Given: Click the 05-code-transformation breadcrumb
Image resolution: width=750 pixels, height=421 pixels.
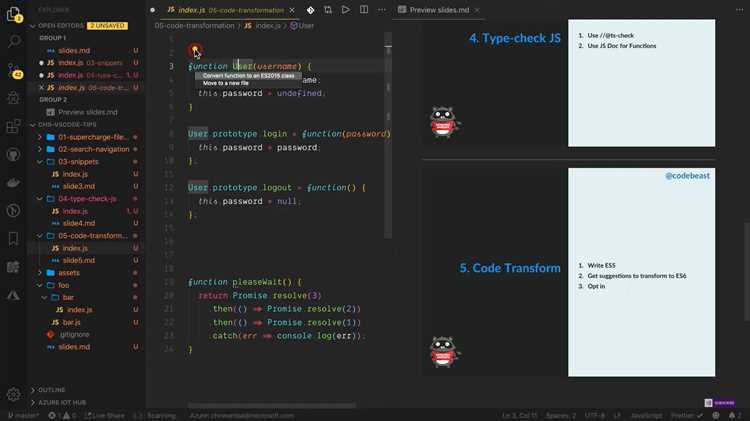Looking at the screenshot, I should pyautogui.click(x=194, y=26).
